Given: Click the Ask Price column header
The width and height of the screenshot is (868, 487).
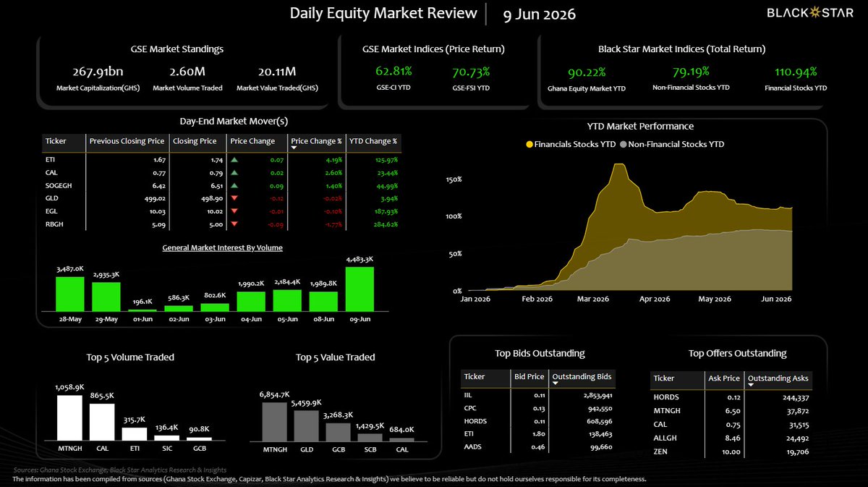Looking at the screenshot, I should [x=724, y=378].
